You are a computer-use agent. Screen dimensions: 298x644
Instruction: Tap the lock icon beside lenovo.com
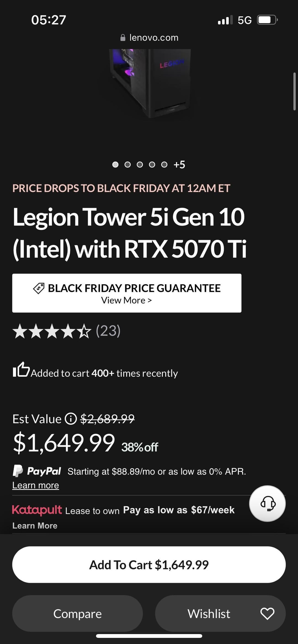(123, 38)
